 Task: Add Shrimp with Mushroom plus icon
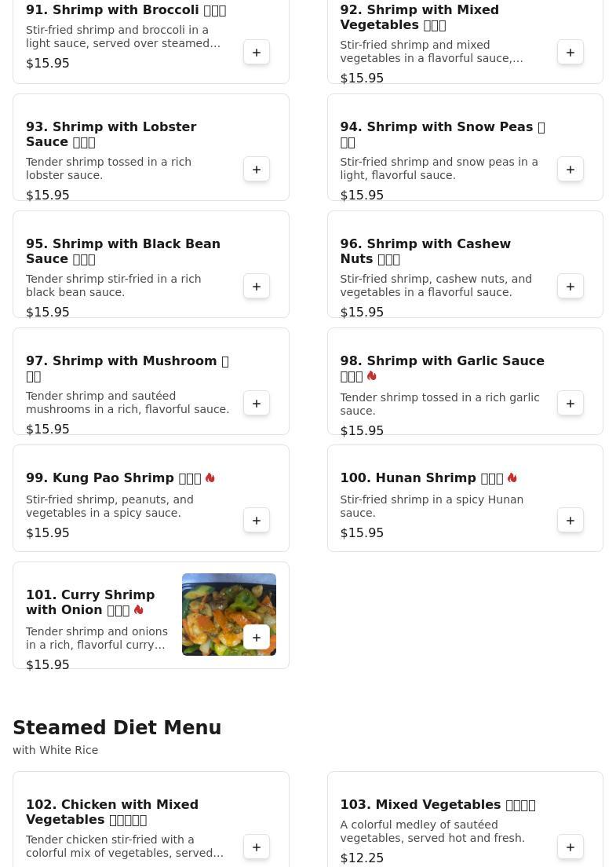pyautogui.click(x=257, y=404)
